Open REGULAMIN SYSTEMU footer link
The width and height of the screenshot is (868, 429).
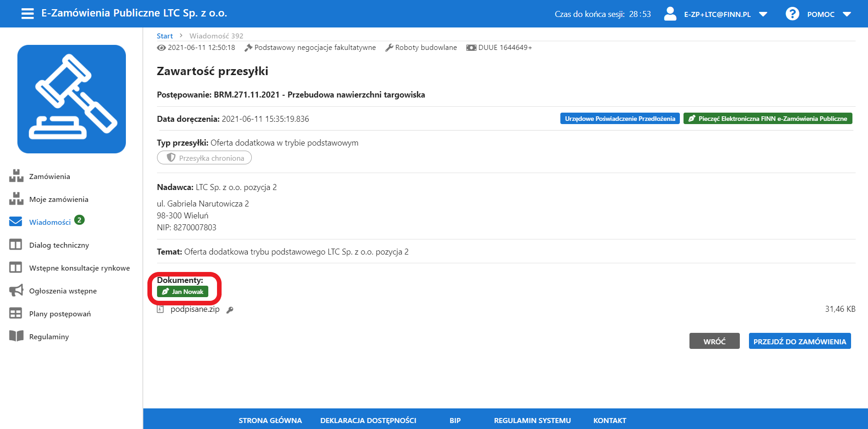(x=532, y=420)
